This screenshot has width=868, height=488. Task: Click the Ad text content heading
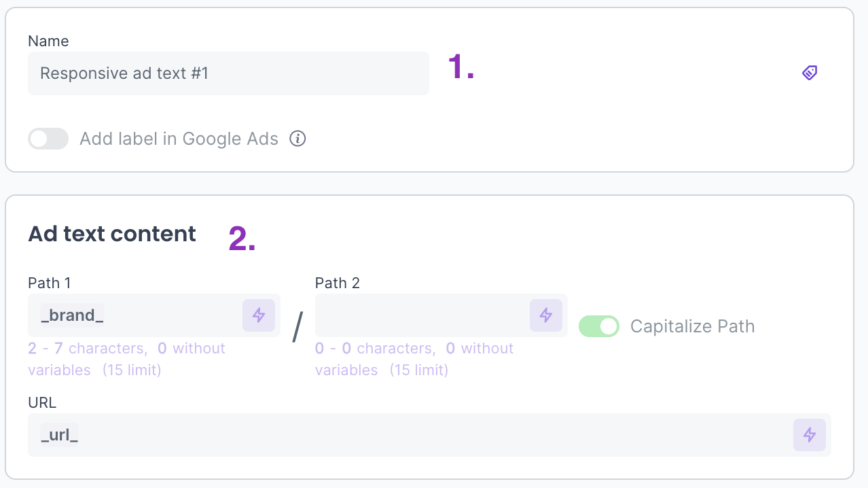112,234
